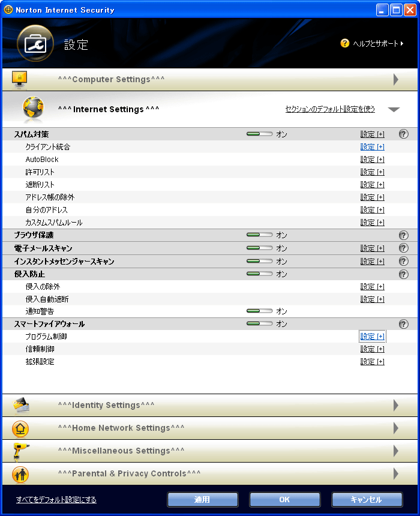
Task: Open help for スマートファイアウォール row
Action: pos(404,324)
